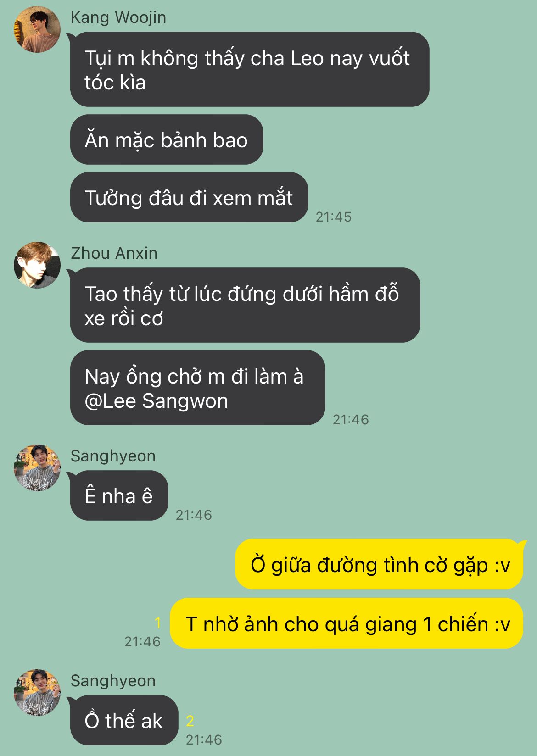This screenshot has width=537, height=756.
Task: Tap Sanghyeon's avatar beside Ồ thế ak
Action: click(x=38, y=693)
